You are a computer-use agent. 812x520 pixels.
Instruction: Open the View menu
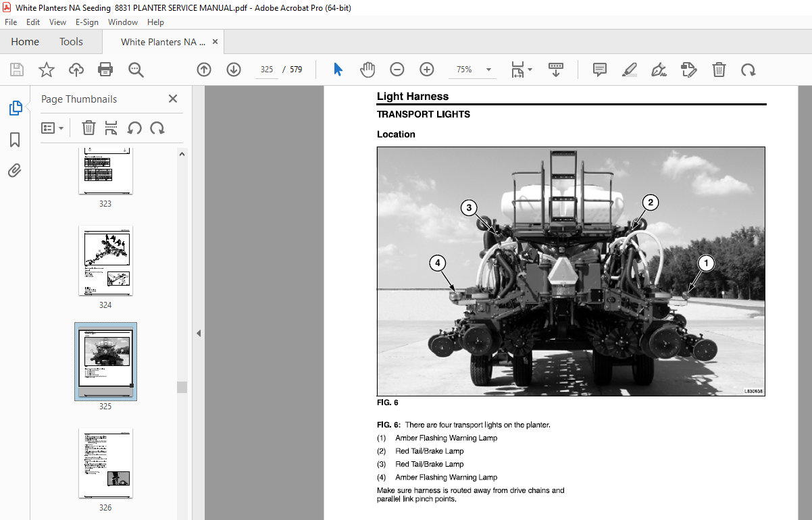(x=58, y=22)
